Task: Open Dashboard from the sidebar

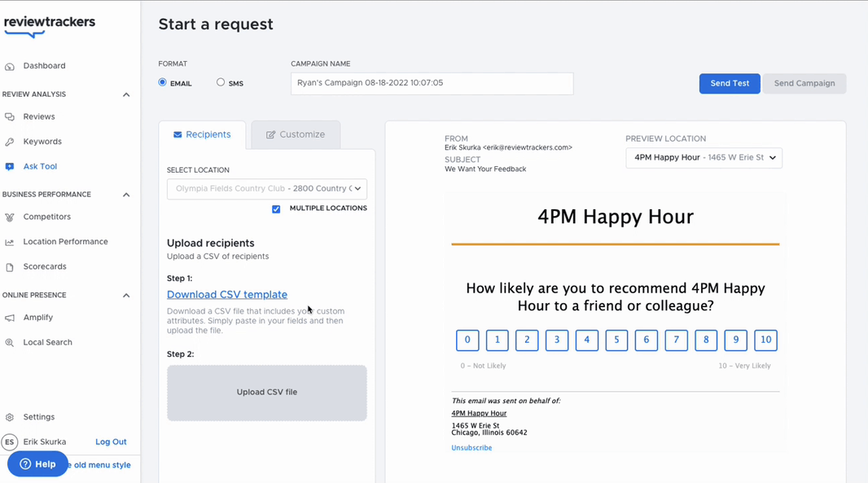Action: tap(44, 66)
